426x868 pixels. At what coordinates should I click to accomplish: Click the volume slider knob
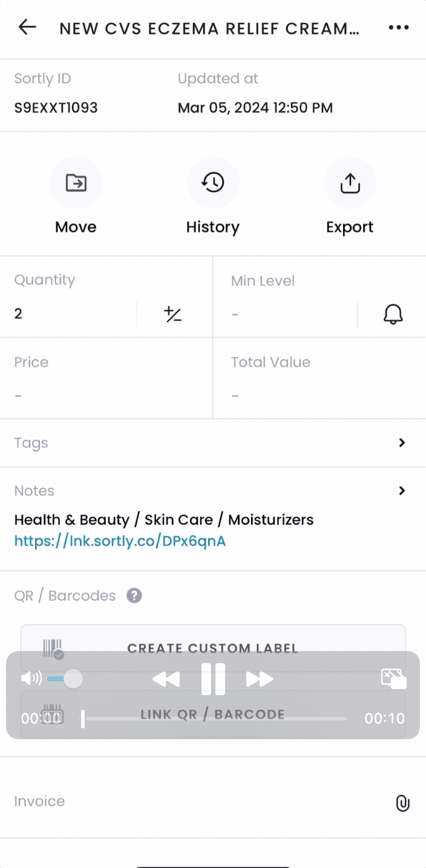[73, 679]
